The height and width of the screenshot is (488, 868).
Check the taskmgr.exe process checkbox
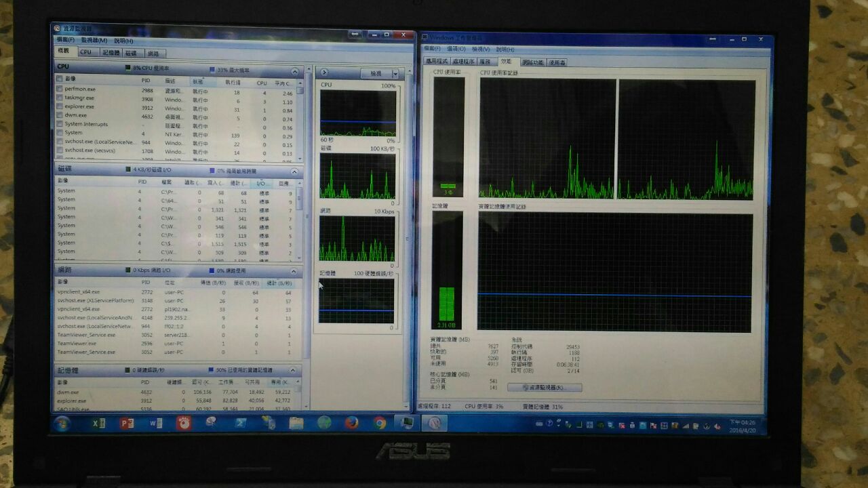pos(60,98)
